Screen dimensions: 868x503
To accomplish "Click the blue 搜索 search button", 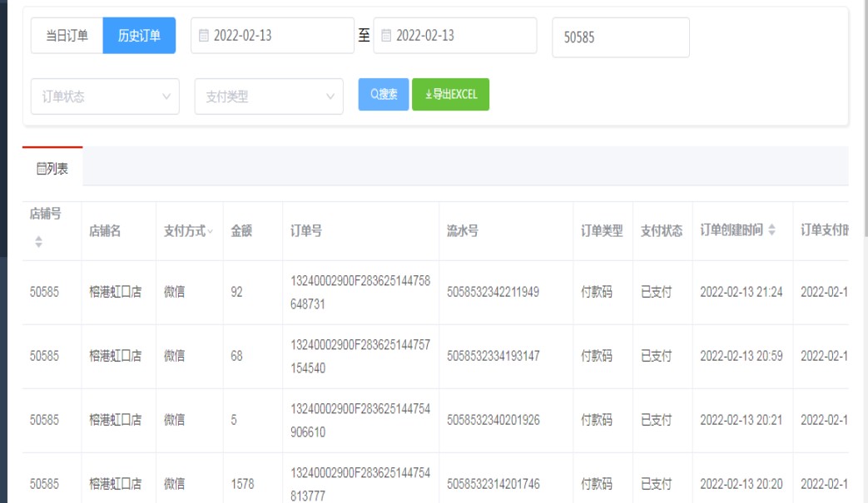I will point(384,95).
